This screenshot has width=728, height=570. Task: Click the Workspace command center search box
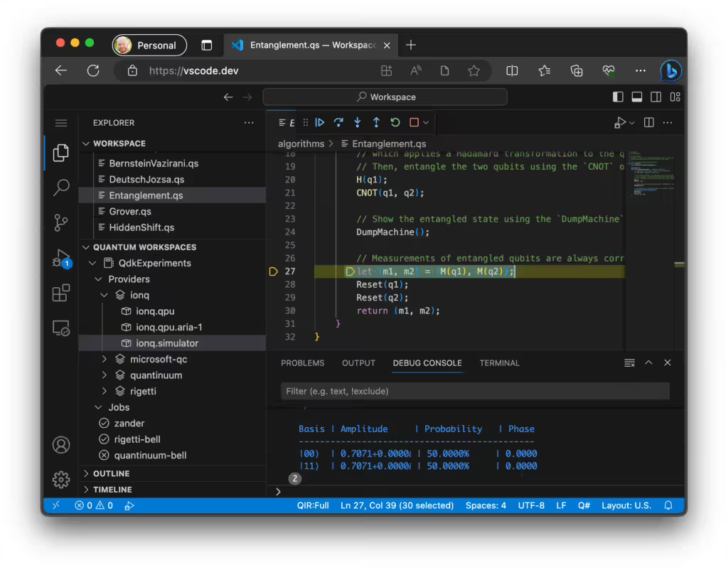click(x=385, y=97)
